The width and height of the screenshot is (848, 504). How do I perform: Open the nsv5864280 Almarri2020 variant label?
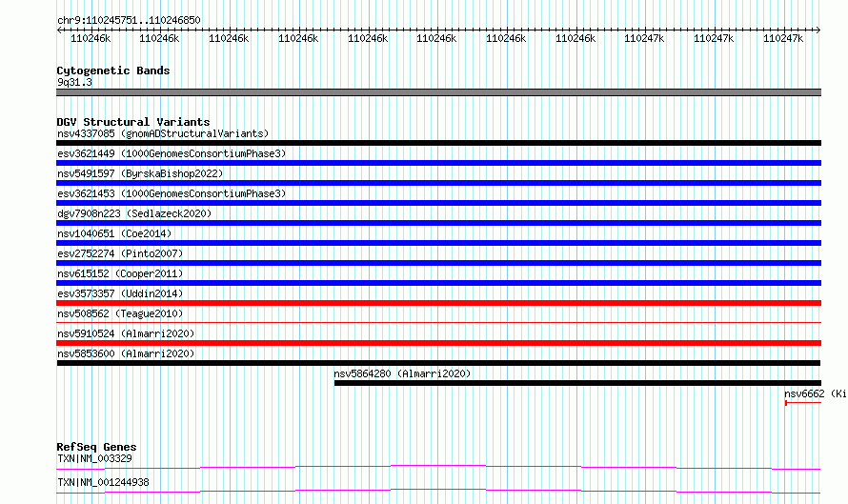[x=402, y=373]
